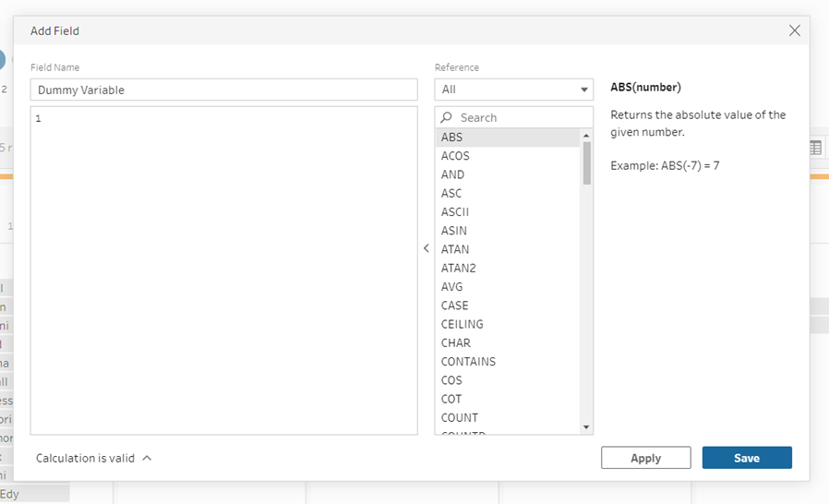Screen dimensions: 829x504
Task: Collapse the reference panel with left chevron
Action: (427, 248)
